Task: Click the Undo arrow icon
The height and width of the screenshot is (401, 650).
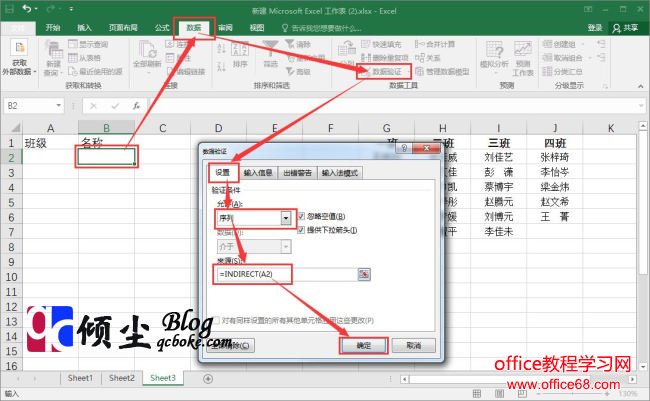Action: (x=27, y=9)
